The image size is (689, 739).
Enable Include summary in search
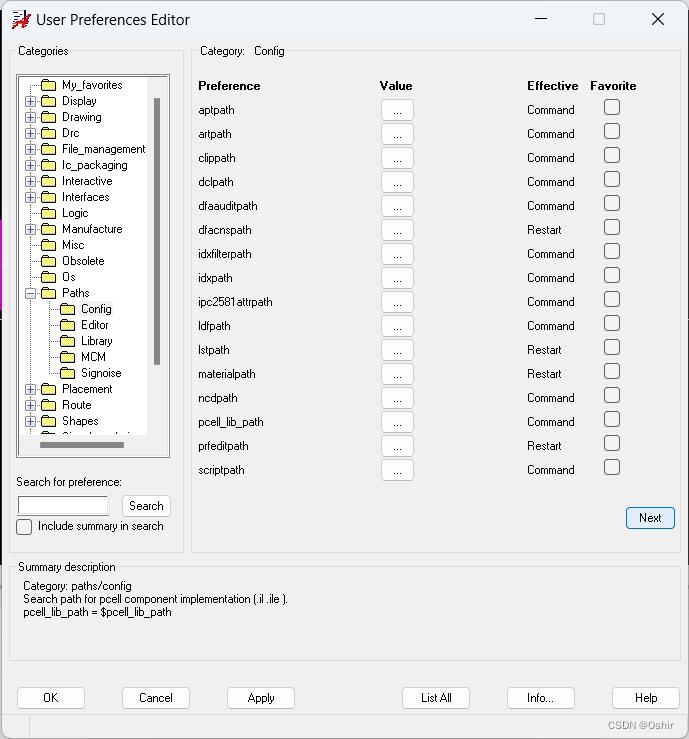point(25,527)
